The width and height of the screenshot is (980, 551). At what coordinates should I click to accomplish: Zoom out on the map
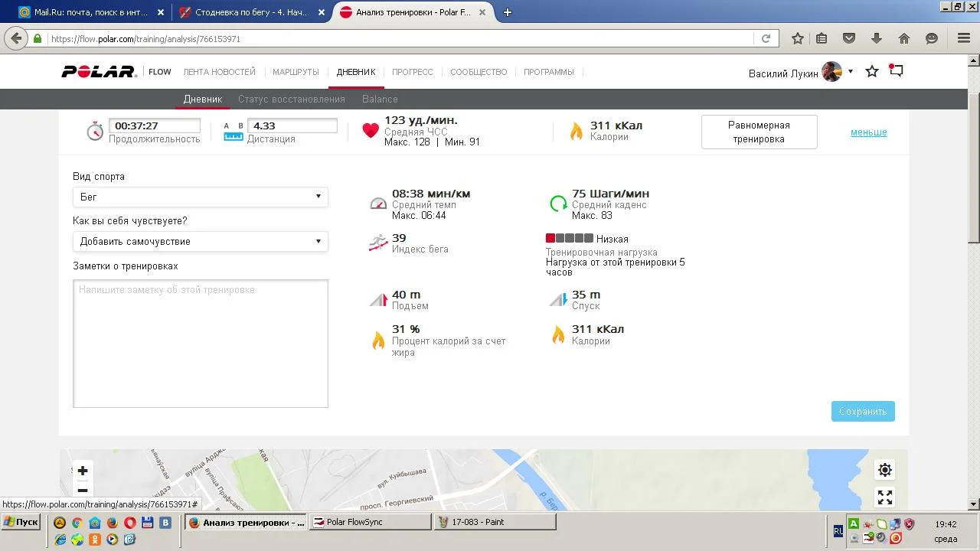[83, 491]
